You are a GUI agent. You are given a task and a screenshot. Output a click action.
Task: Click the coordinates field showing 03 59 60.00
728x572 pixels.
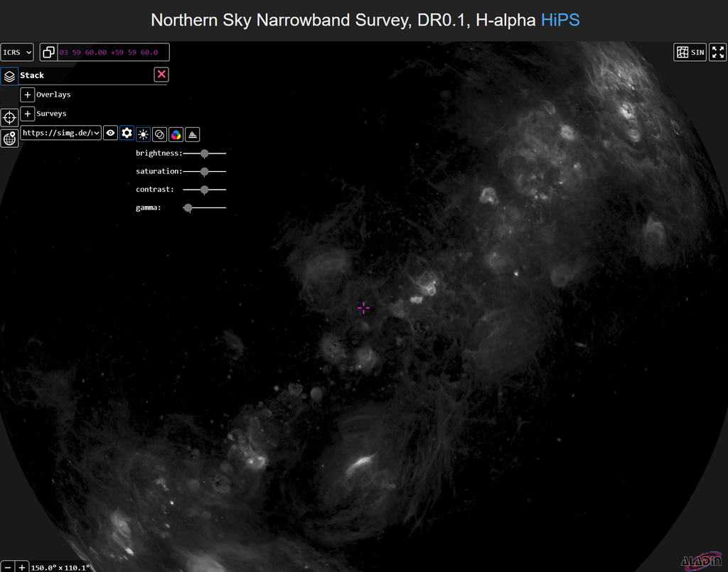coord(113,53)
